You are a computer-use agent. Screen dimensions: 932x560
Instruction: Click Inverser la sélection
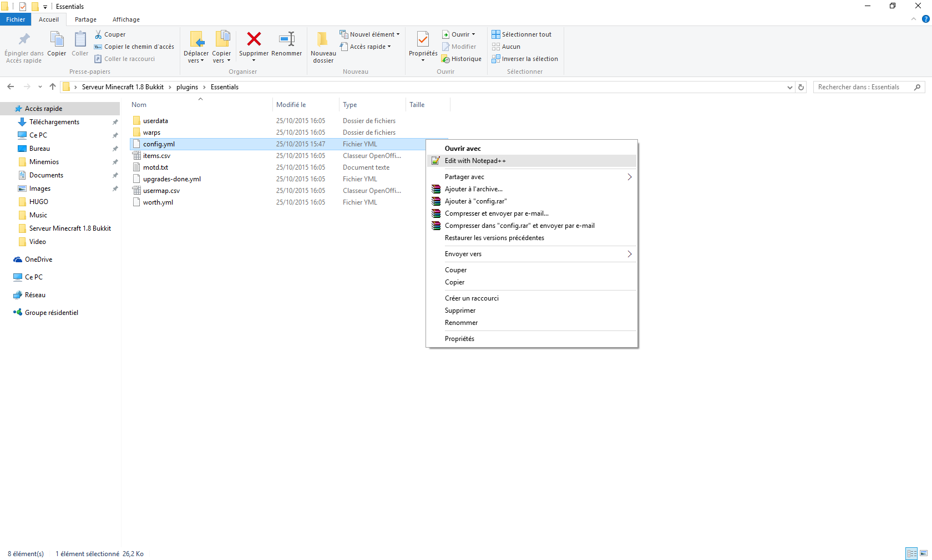[x=525, y=59]
